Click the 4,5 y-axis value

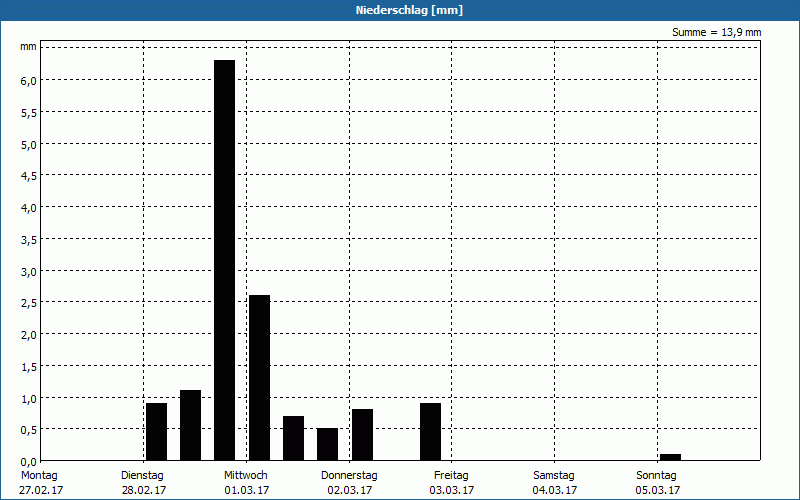[29, 176]
